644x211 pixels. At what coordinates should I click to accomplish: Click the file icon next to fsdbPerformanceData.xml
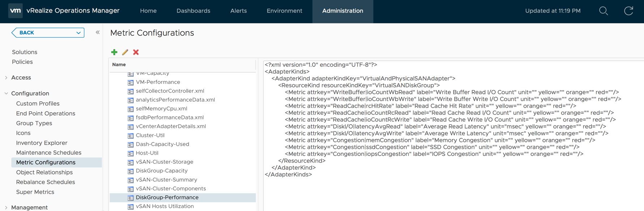[x=131, y=118]
